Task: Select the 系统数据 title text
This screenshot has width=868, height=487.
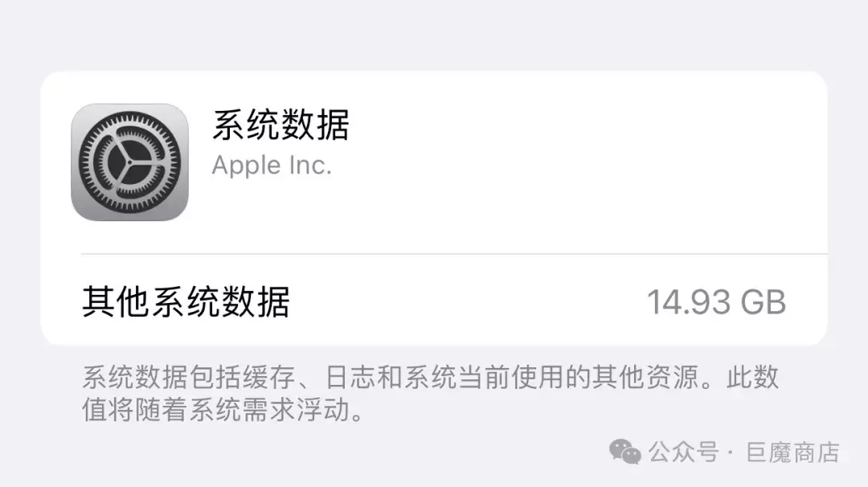Action: click(280, 125)
